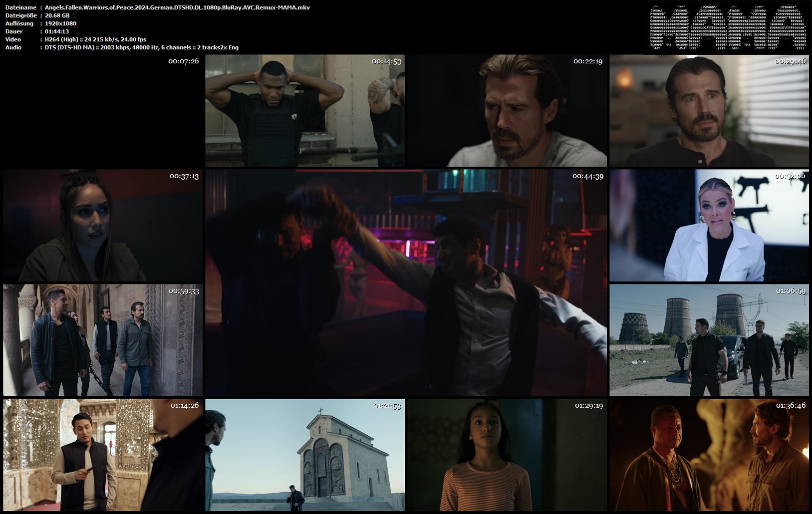Select the stone church thumbnail
This screenshot has height=514, width=812.
coord(305,455)
